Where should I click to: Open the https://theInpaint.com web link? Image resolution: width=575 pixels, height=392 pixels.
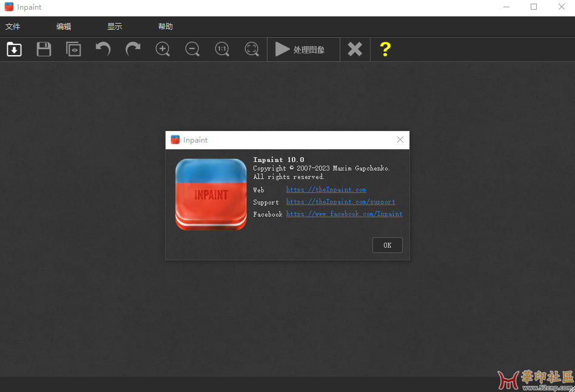point(326,190)
